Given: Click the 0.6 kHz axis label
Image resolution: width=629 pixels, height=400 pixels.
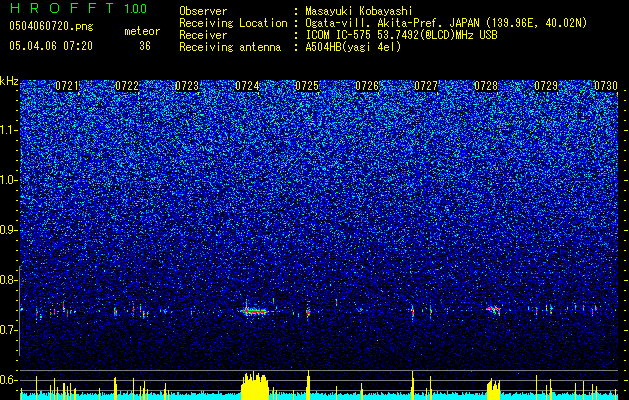Looking at the screenshot, I should click(9, 380).
